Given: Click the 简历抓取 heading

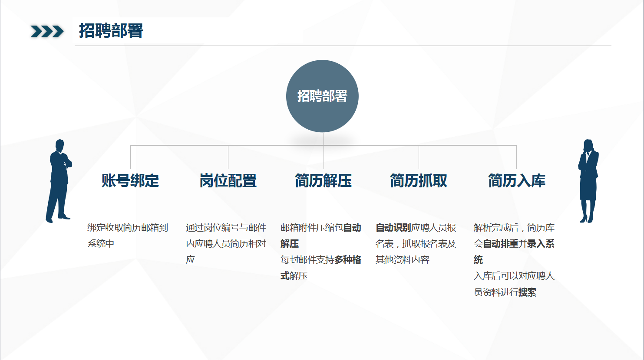Looking at the screenshot, I should 419,180.
